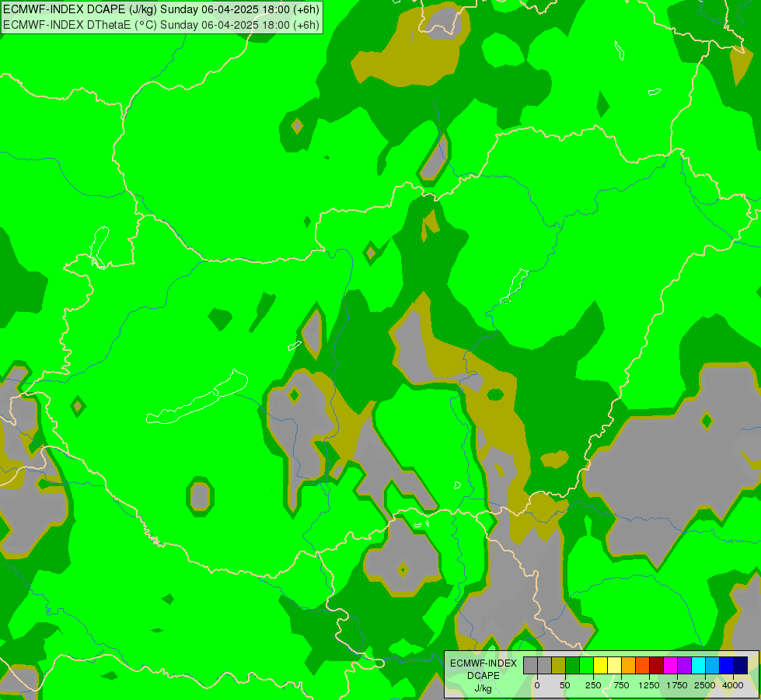Select the purple legend swatch

pyautogui.click(x=684, y=665)
